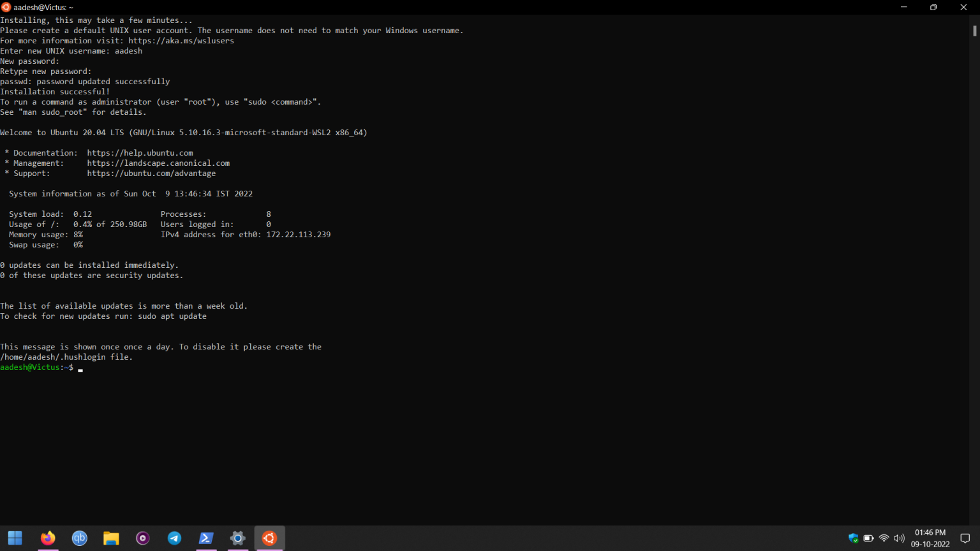Open Windows Settings from the taskbar

[x=237, y=538]
